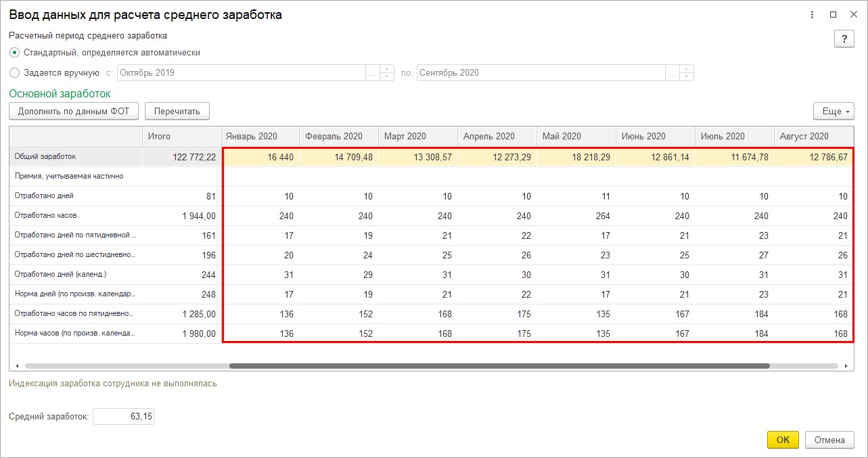Click May hours worked cell 264

tap(577, 216)
